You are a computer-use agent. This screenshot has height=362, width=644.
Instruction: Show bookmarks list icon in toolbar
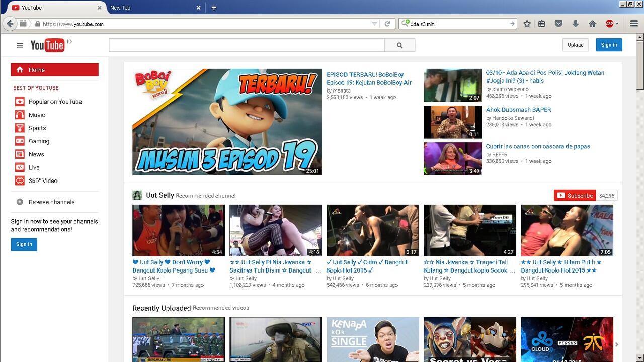point(542,24)
